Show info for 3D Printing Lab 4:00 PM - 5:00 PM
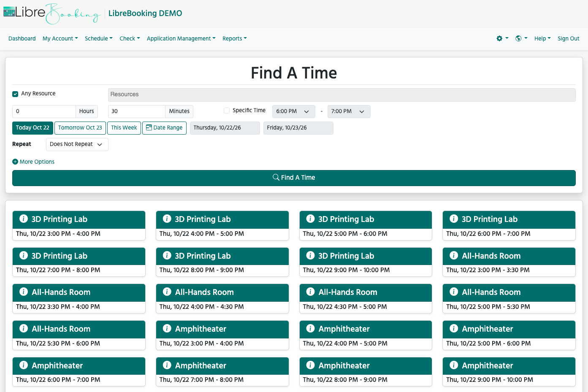This screenshot has height=392, width=588. click(167, 219)
